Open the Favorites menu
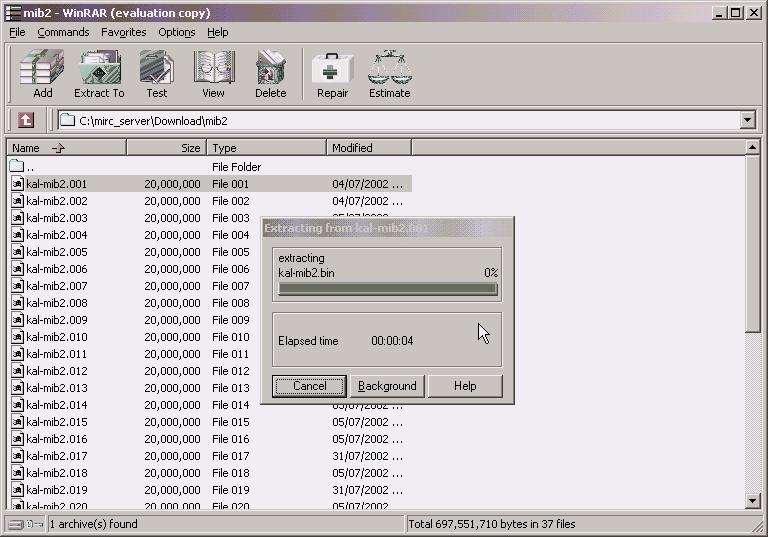 pyautogui.click(x=123, y=32)
